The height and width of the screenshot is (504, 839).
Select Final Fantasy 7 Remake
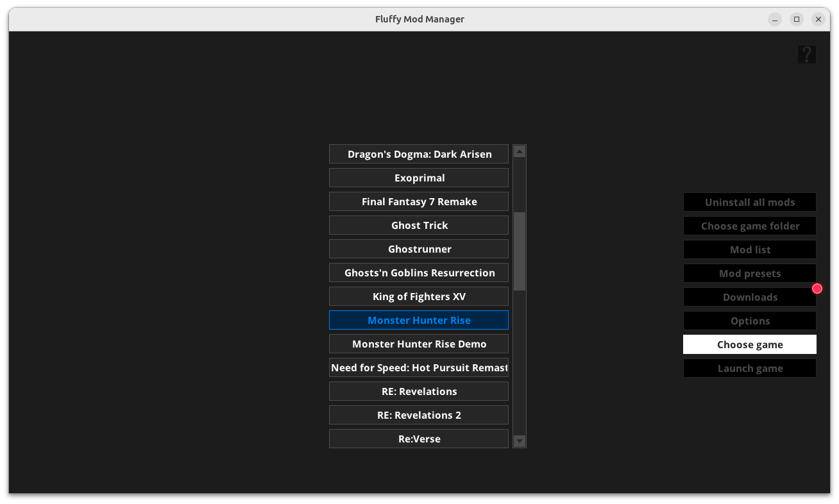[x=419, y=201]
